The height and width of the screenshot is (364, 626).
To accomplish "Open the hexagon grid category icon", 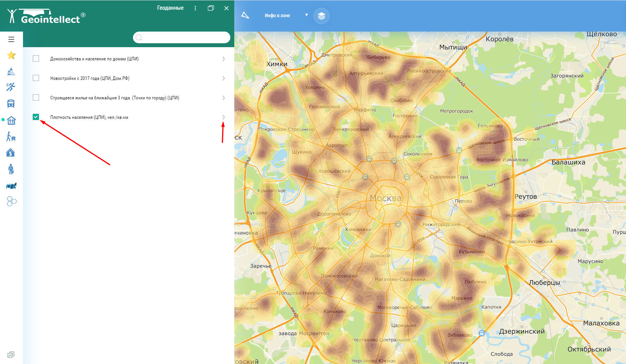I will pos(12,201).
